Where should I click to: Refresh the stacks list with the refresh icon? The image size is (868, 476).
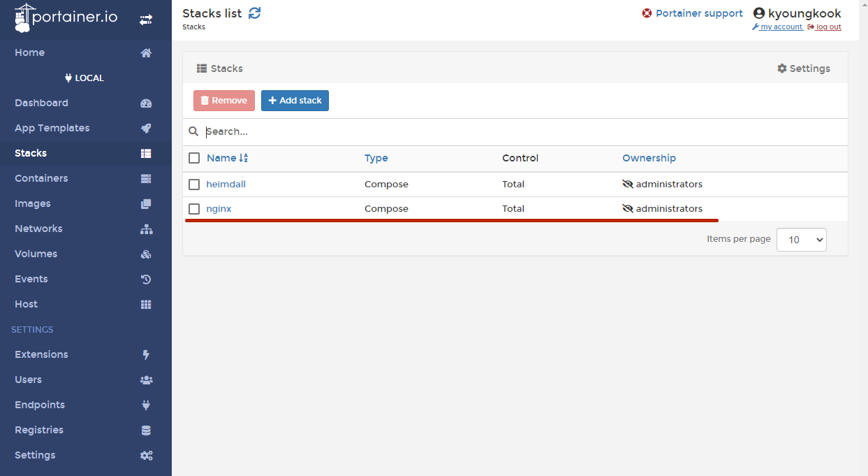255,13
